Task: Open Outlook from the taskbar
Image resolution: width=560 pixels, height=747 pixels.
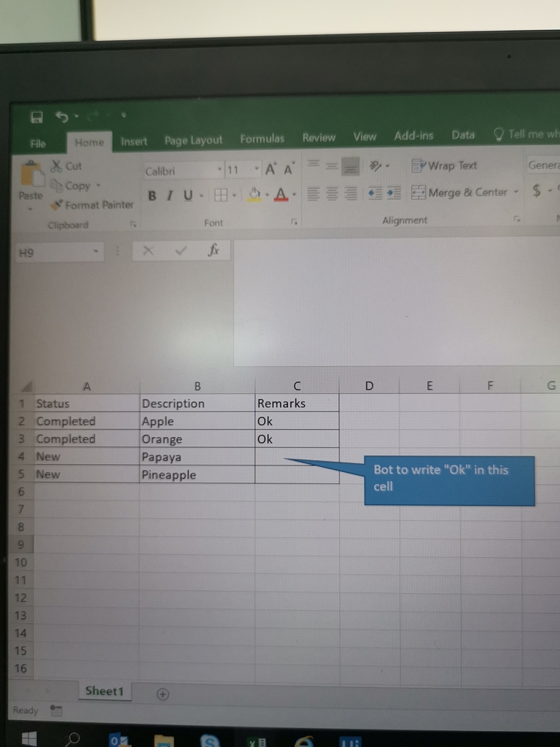Action: (x=119, y=740)
